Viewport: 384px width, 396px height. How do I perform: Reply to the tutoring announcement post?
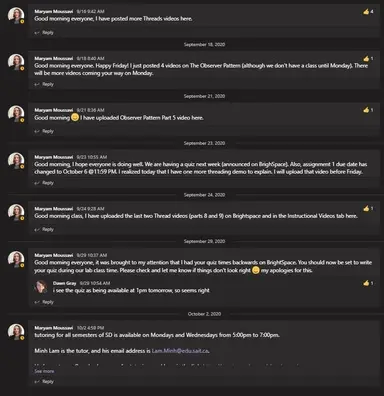44,382
